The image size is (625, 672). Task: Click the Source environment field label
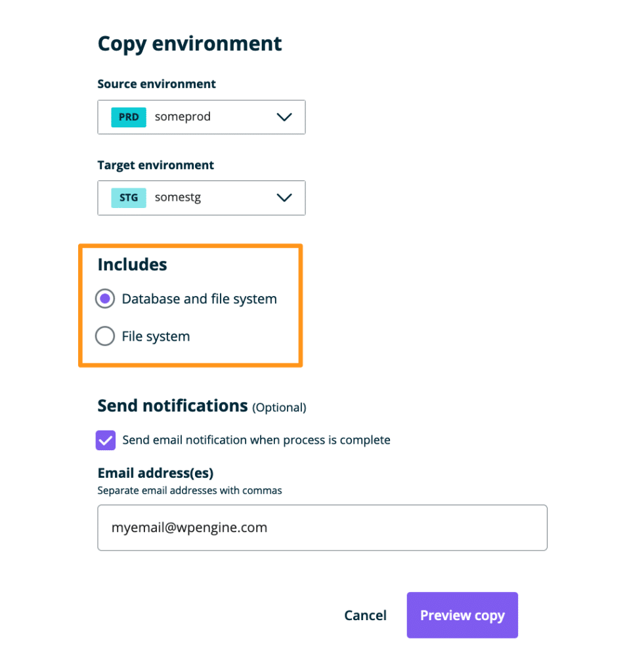point(156,84)
